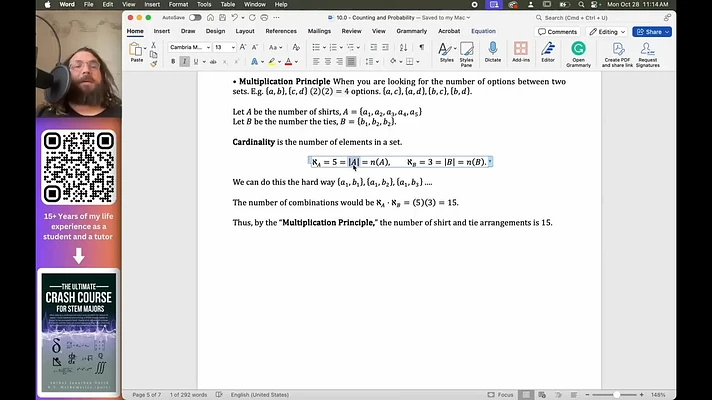Click the Home icon in title bar

pyautogui.click(x=210, y=18)
